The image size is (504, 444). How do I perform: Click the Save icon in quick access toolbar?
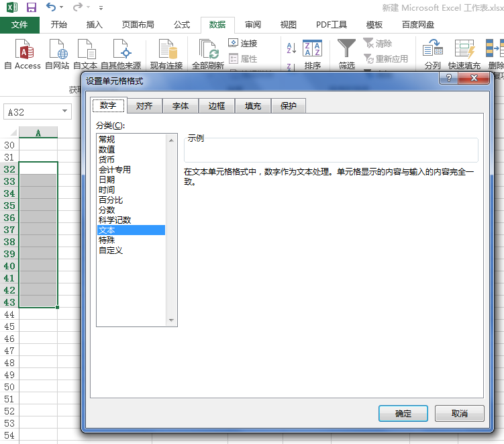(x=31, y=7)
